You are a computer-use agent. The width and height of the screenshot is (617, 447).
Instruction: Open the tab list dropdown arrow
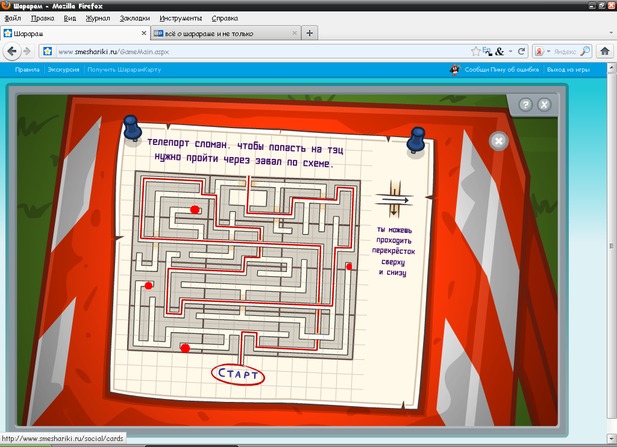[x=611, y=33]
